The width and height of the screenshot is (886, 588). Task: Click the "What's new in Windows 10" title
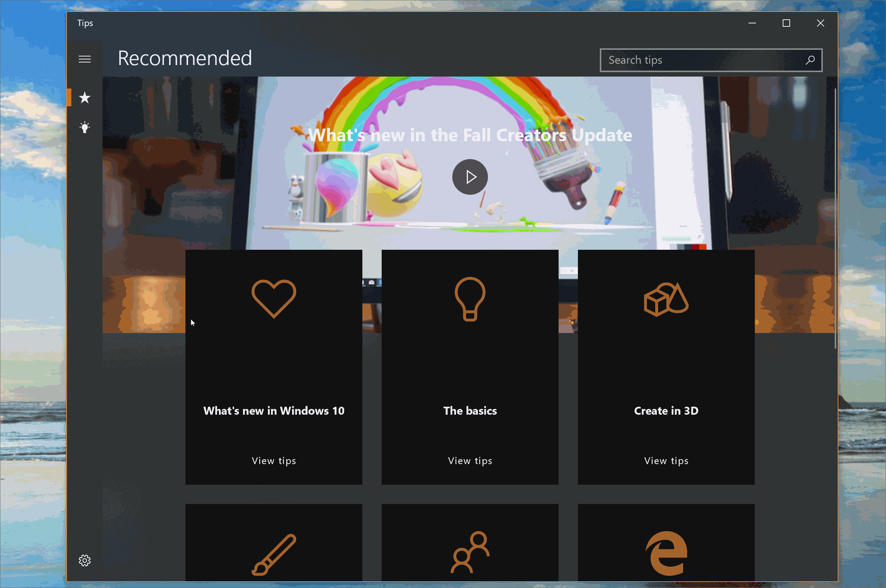tap(274, 411)
